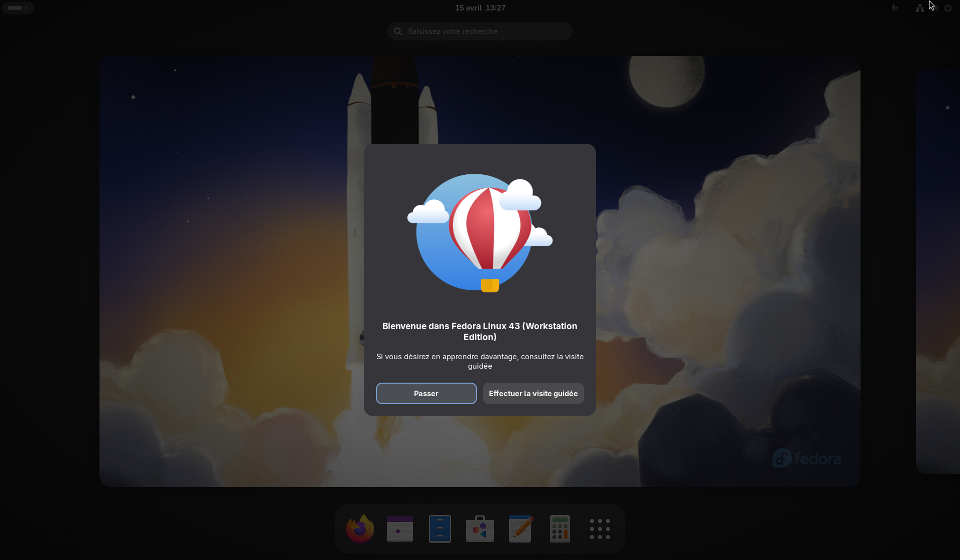The height and width of the screenshot is (560, 960).
Task: Show all applications grid
Action: pyautogui.click(x=599, y=529)
